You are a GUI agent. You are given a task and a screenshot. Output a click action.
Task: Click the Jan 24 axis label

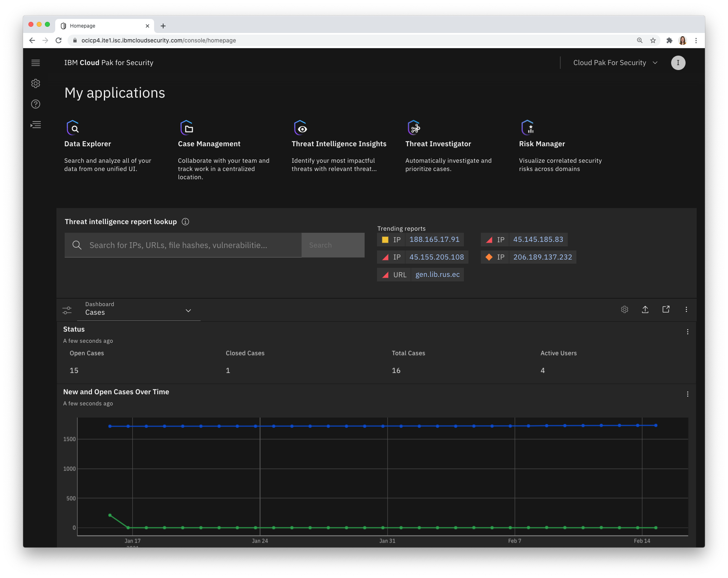point(260,541)
